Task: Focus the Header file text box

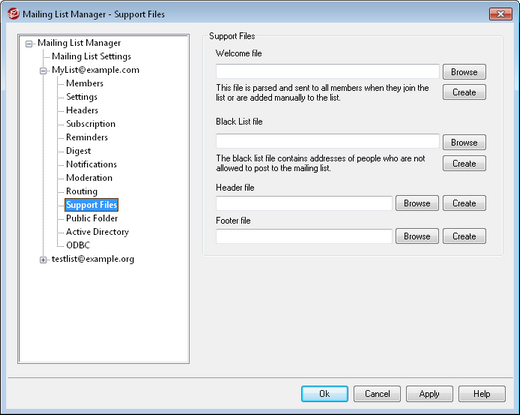Action: point(304,203)
